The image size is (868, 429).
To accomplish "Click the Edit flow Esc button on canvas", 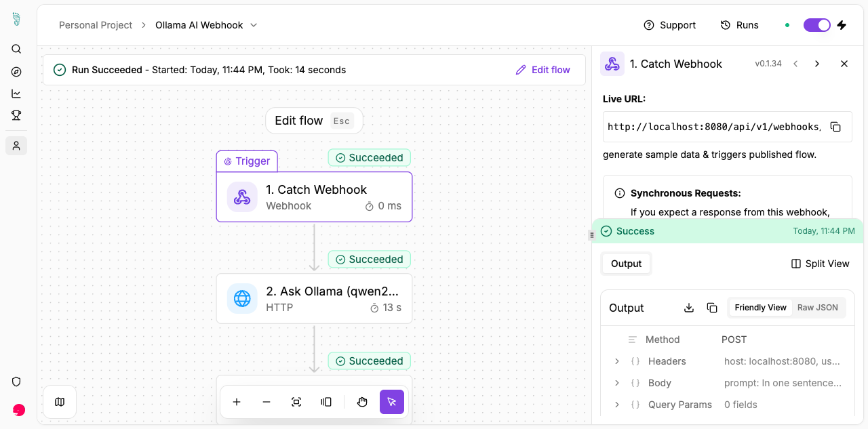I will click(x=314, y=121).
